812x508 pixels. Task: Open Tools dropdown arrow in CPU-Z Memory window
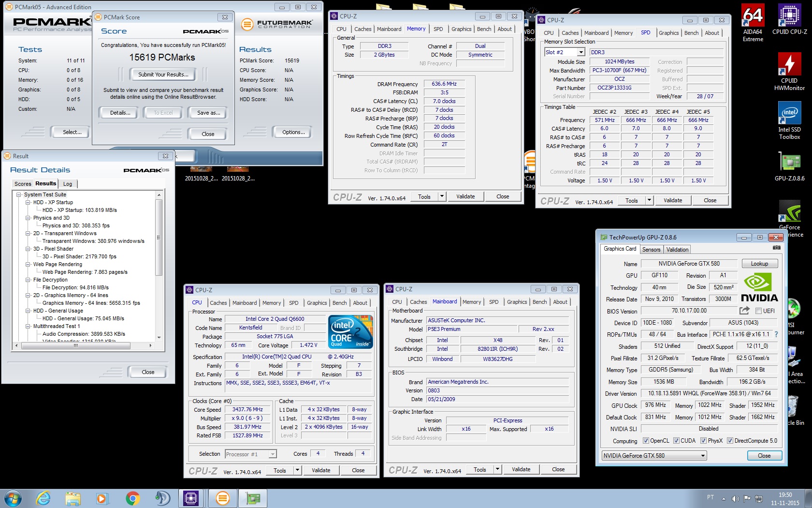441,196
